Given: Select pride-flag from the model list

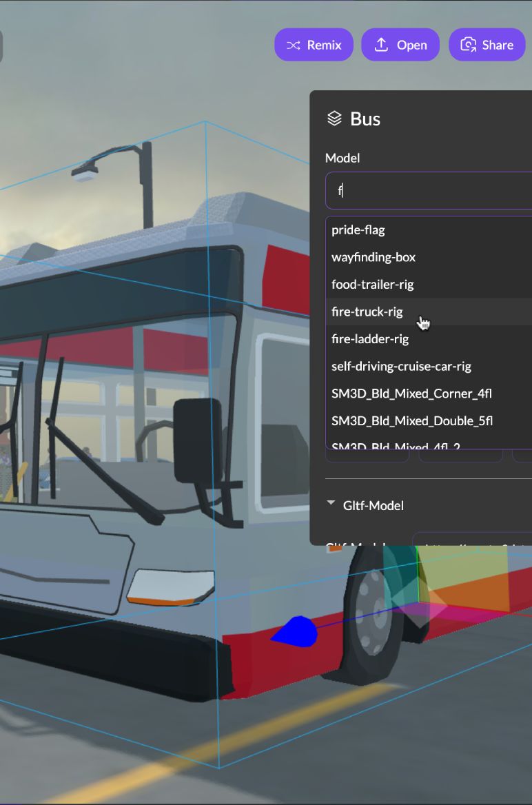Looking at the screenshot, I should [358, 230].
